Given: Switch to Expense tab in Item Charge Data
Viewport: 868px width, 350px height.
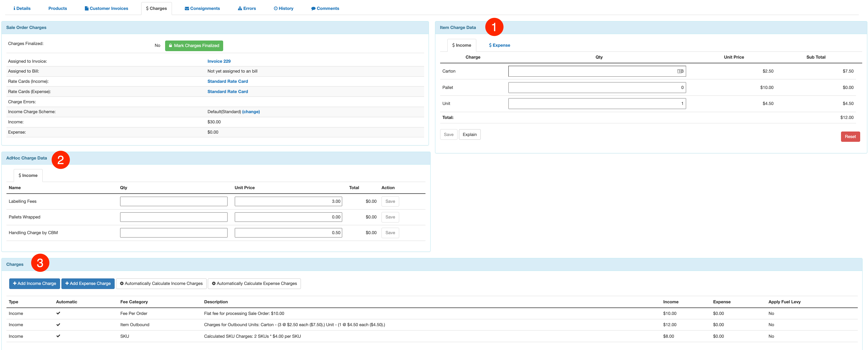Looking at the screenshot, I should (x=499, y=45).
